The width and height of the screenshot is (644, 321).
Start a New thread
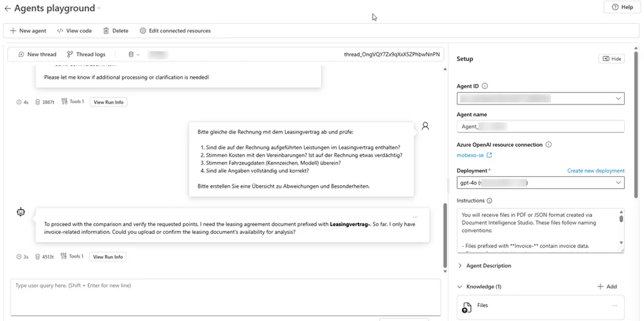(37, 54)
